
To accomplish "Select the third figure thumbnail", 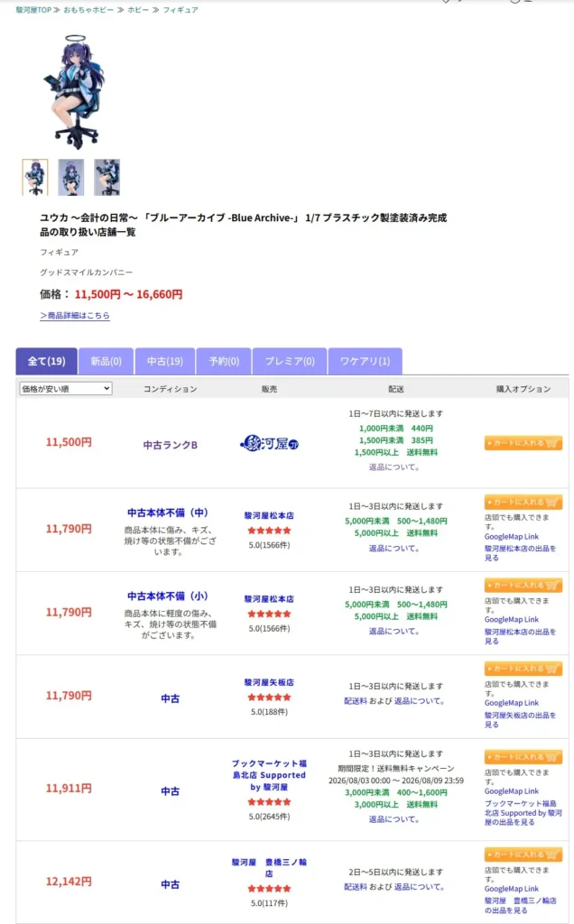I will (x=106, y=177).
